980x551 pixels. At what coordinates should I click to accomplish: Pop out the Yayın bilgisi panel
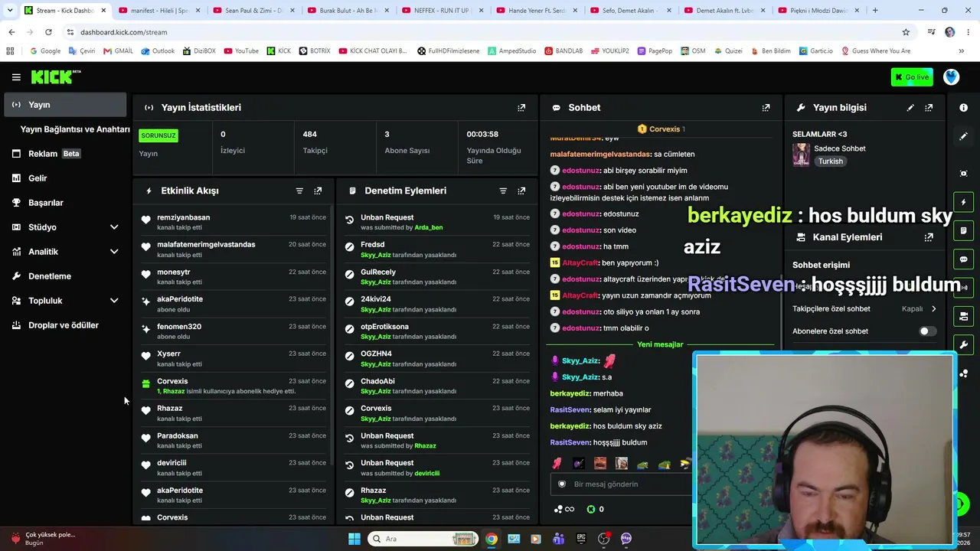929,108
